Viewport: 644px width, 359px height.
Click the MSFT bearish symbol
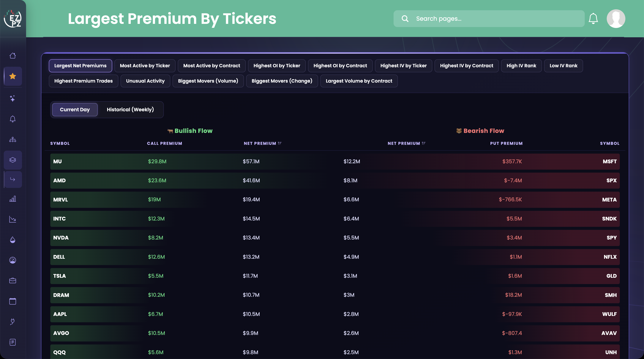610,161
